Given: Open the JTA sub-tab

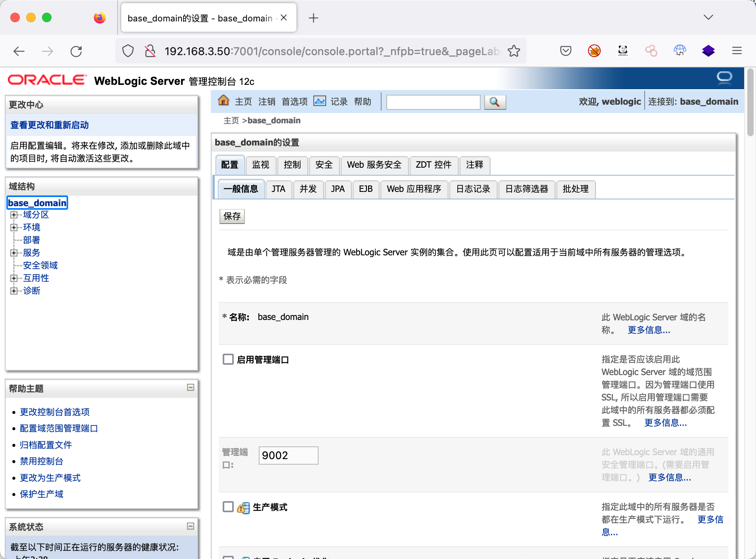Looking at the screenshot, I should point(278,189).
